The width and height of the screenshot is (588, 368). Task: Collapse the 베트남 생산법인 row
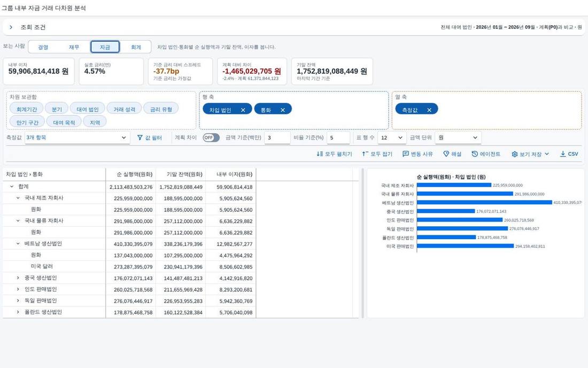point(18,243)
